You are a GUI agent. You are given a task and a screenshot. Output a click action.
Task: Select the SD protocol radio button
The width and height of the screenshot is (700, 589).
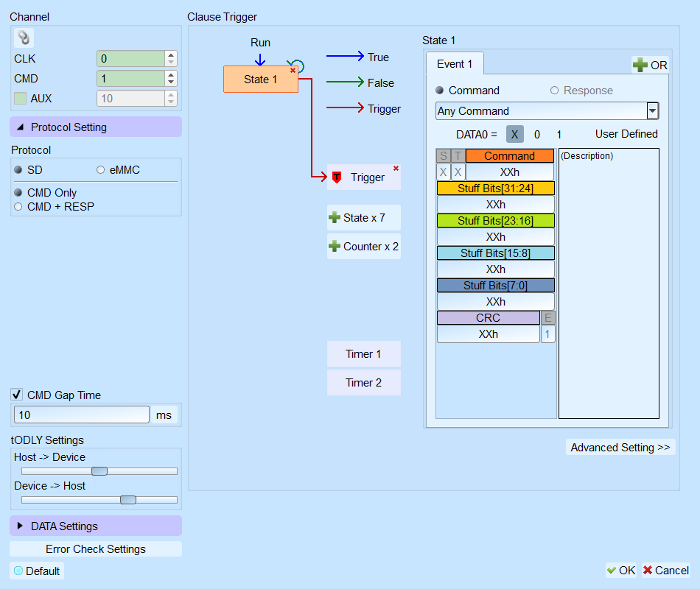18,170
